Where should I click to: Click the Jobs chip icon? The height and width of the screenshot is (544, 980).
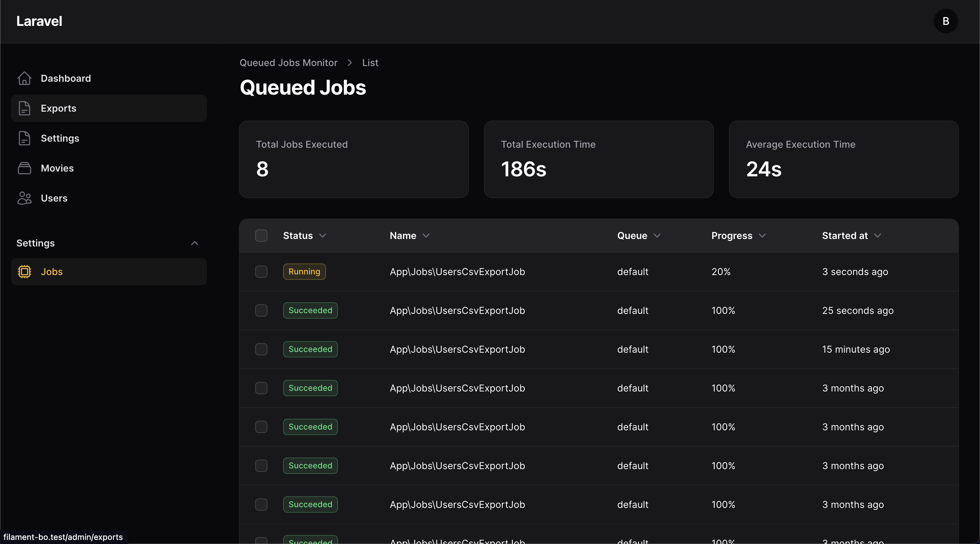24,272
